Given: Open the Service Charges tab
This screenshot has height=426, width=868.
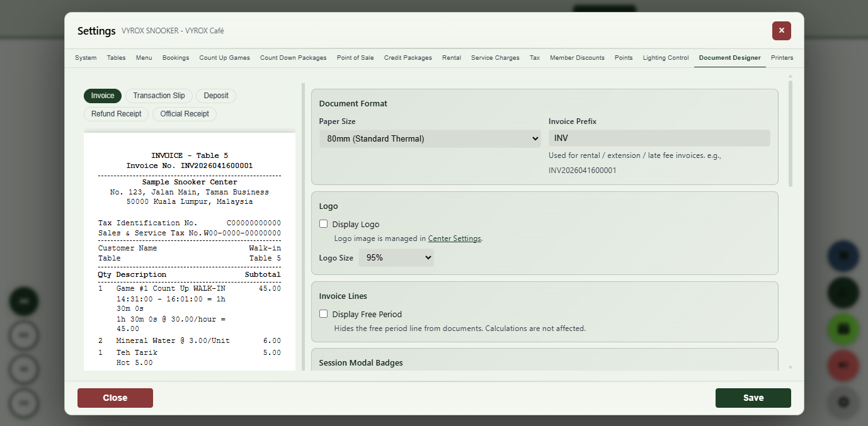Looking at the screenshot, I should pos(495,58).
